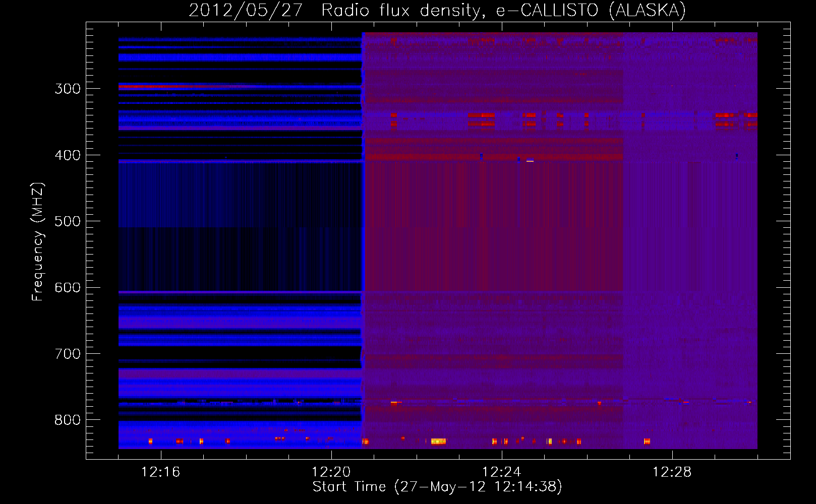This screenshot has width=816, height=504.
Task: Click the 400 frequency tick label
Action: (68, 155)
